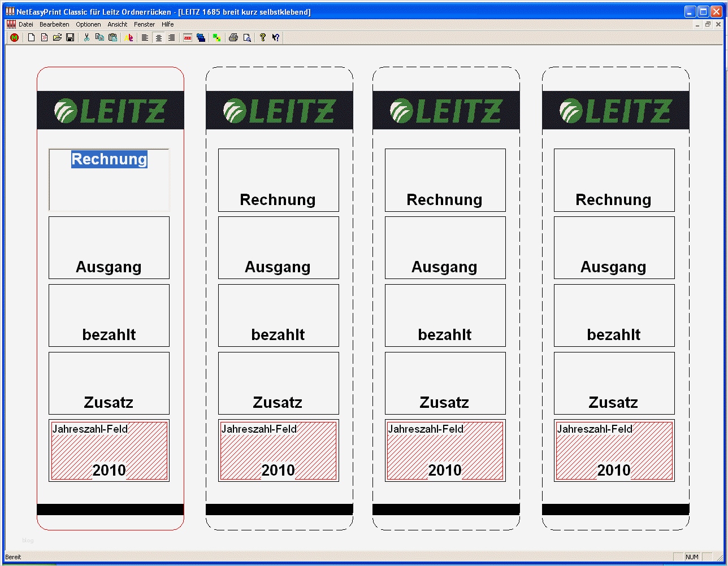Toggle right text alignment

[x=171, y=37]
